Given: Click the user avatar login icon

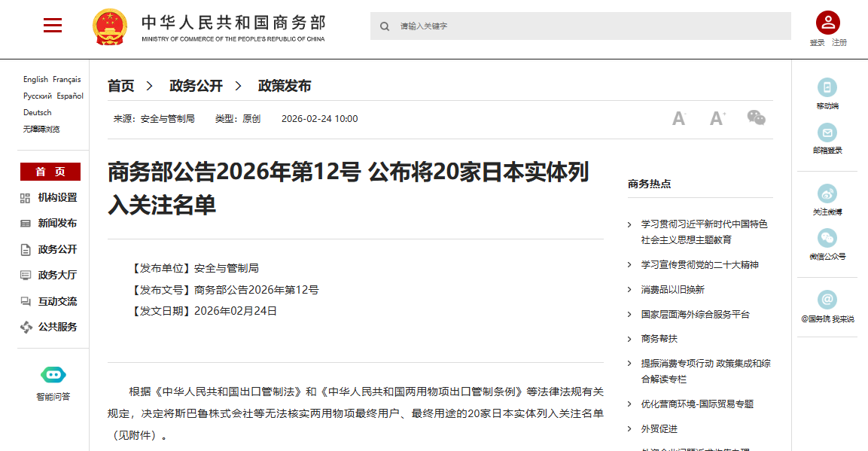Looking at the screenshot, I should [x=827, y=22].
